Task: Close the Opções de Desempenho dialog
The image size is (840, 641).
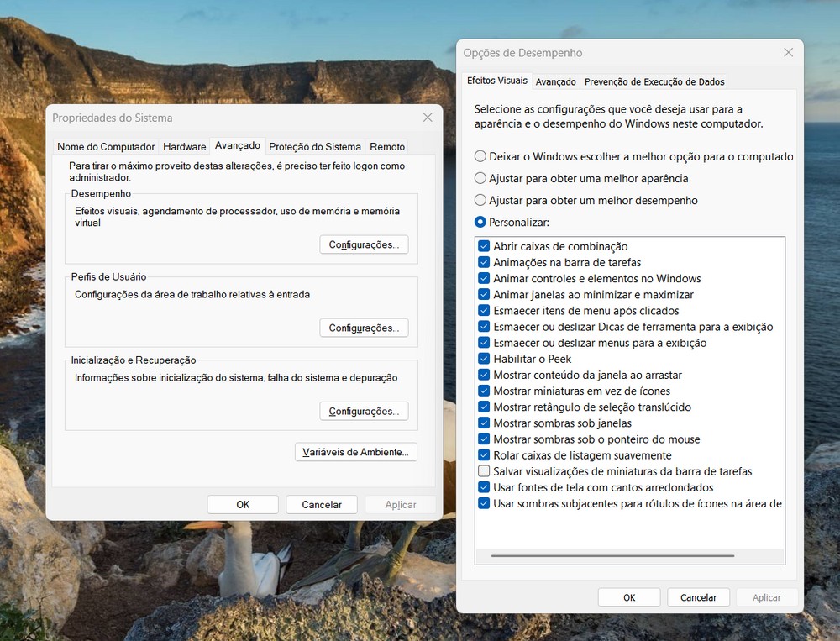Action: [x=788, y=53]
